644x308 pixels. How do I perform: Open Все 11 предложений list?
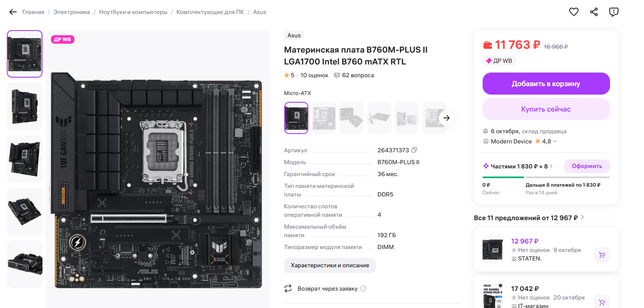point(529,218)
